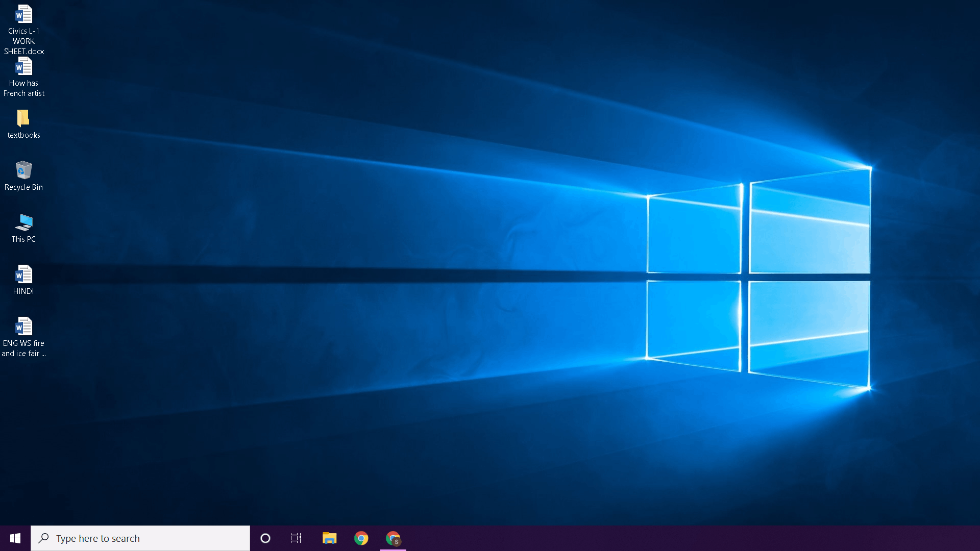980x551 pixels.
Task: Switch to the running Chrome window with S badge
Action: tap(393, 538)
